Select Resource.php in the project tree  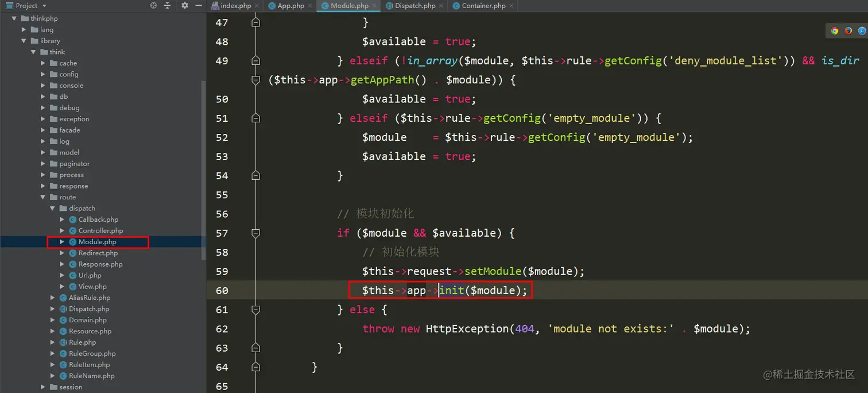[90, 332]
